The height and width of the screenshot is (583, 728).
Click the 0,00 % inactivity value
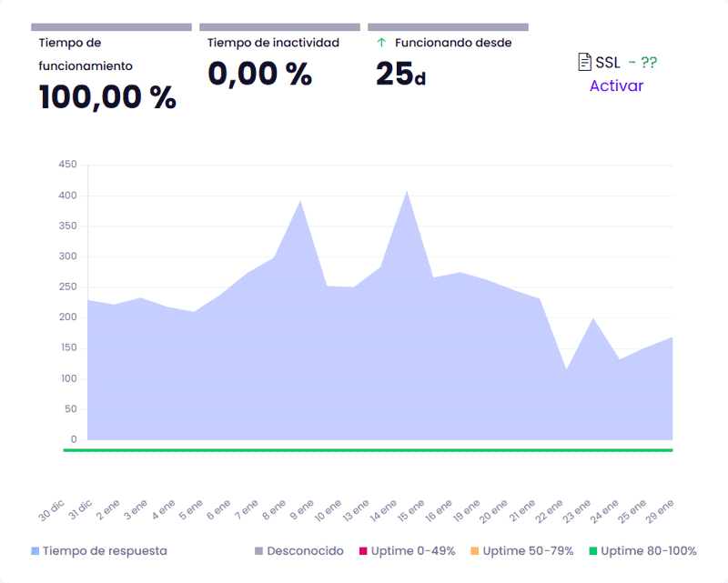(x=260, y=73)
